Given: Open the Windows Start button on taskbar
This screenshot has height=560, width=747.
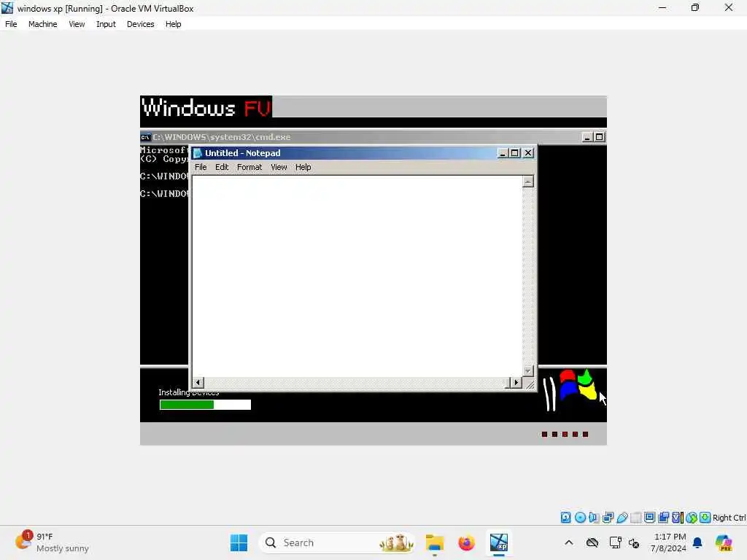Looking at the screenshot, I should click(x=239, y=542).
